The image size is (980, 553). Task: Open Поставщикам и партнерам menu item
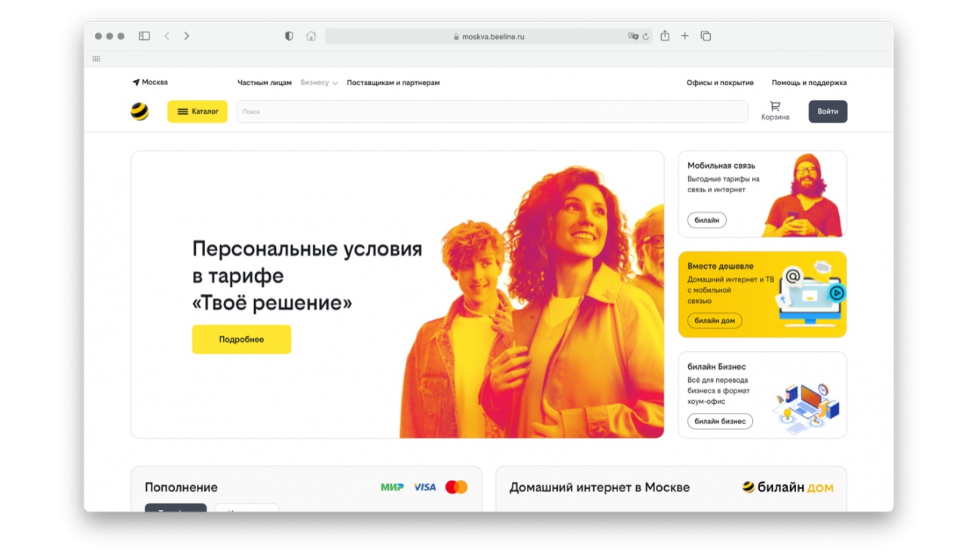click(x=393, y=83)
